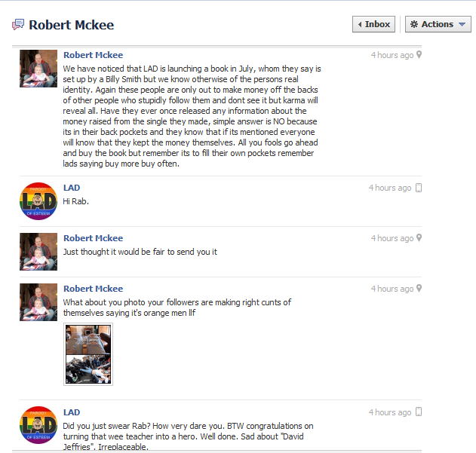The width and height of the screenshot is (476, 453).
Task: Click the "4 hours ago" timestamp on first message
Action: pos(392,55)
